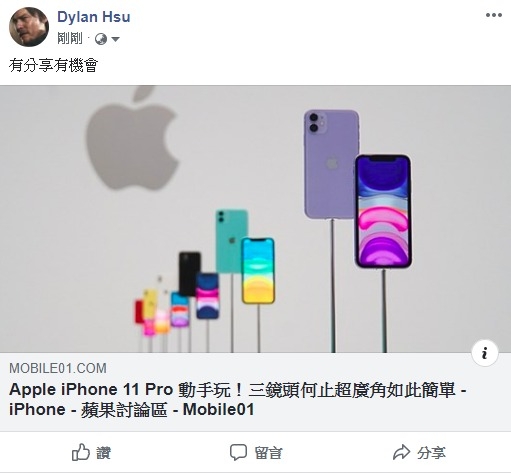
Task: Select the 讚 label
Action: click(x=104, y=453)
